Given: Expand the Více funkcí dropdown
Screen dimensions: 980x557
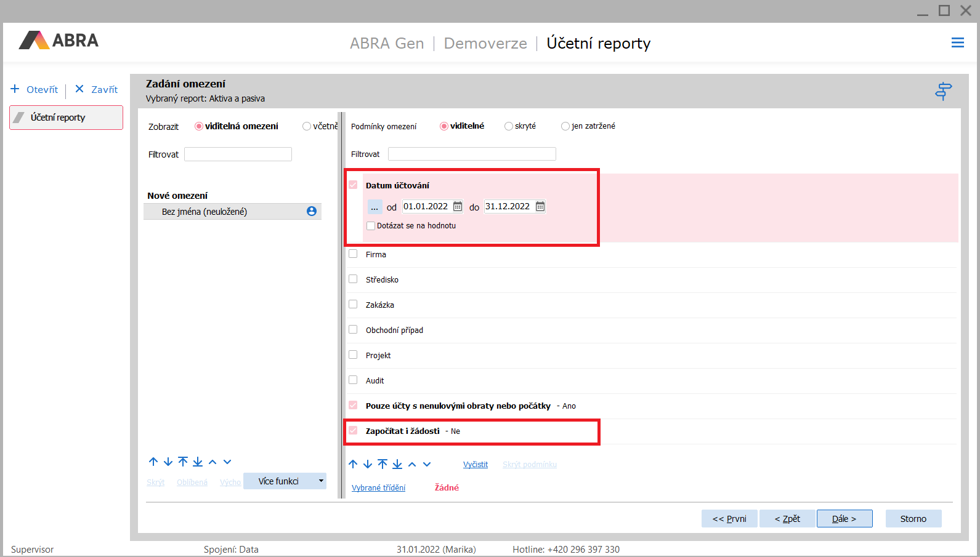Looking at the screenshot, I should [320, 481].
